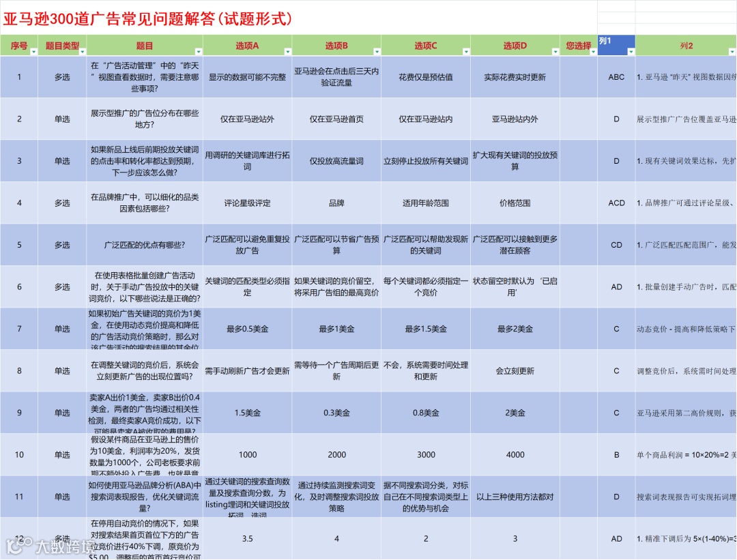Click cell 显示的数据可能不完整
The image size is (737, 560).
point(247,77)
